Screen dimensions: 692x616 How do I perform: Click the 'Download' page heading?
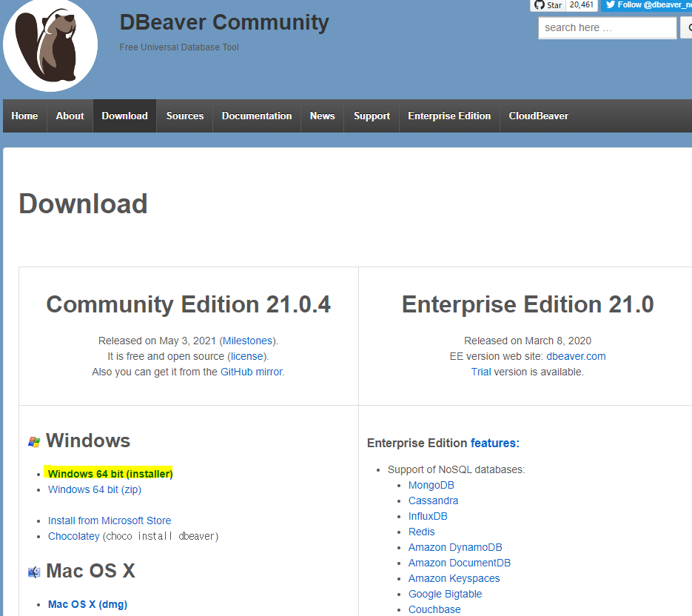coord(83,204)
